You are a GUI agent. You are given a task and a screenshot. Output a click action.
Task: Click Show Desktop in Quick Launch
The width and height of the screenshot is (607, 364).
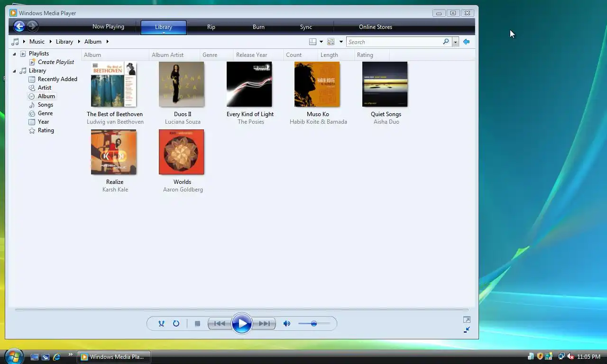35,357
